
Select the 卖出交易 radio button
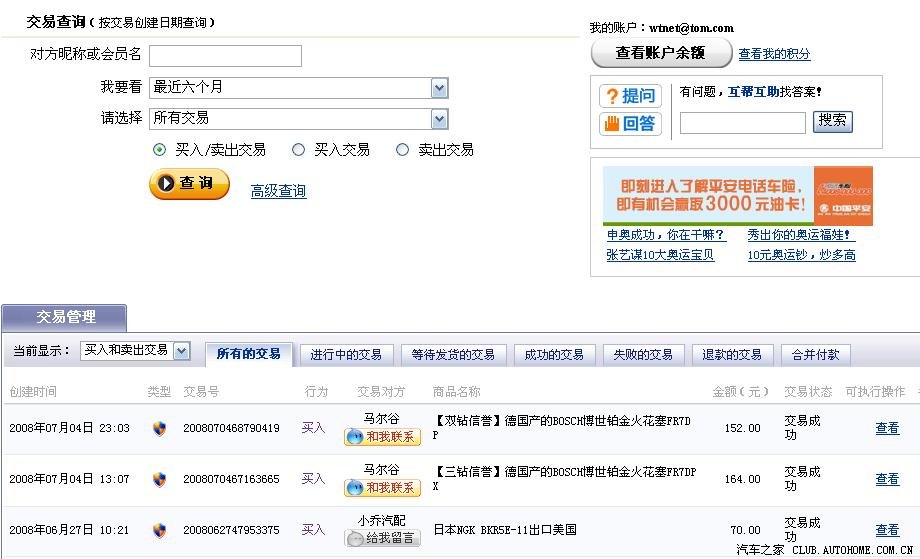[402, 150]
